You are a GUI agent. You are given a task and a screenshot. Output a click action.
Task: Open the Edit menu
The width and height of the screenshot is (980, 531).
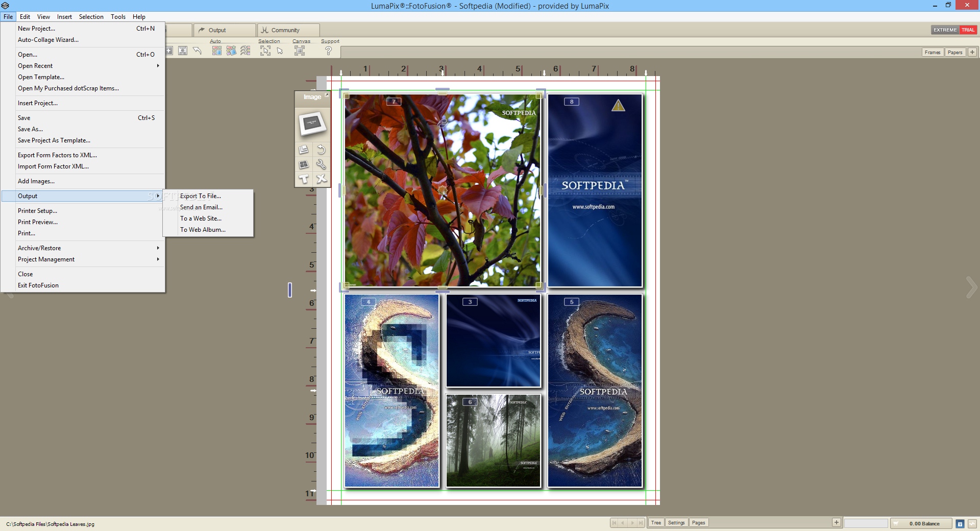tap(25, 16)
